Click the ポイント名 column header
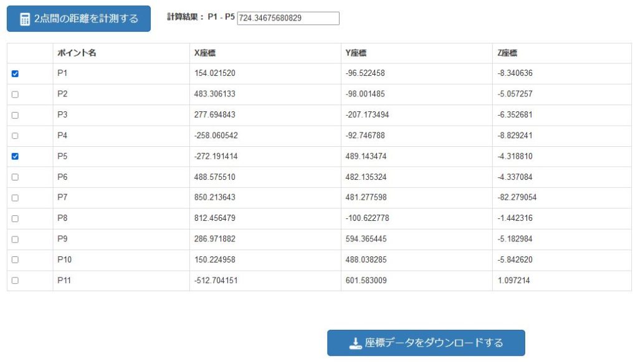 [77, 53]
